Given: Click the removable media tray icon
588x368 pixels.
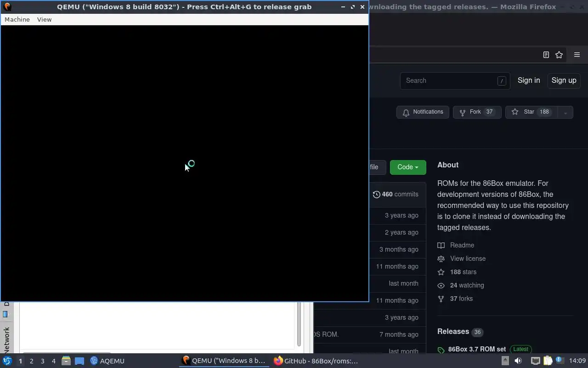Looking at the screenshot, I should click(505, 361).
